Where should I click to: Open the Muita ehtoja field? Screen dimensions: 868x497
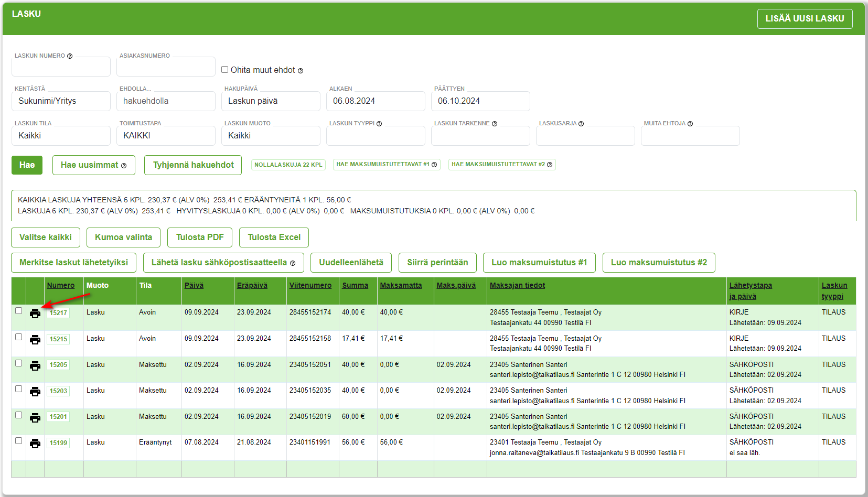(690, 136)
